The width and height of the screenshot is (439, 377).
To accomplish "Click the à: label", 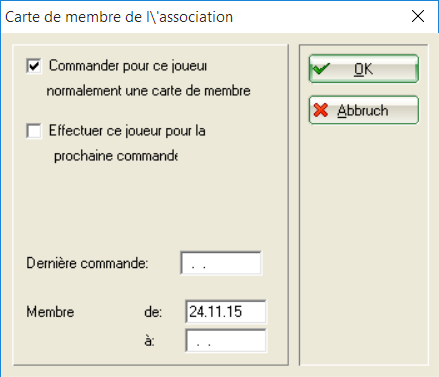I will click(x=150, y=341).
